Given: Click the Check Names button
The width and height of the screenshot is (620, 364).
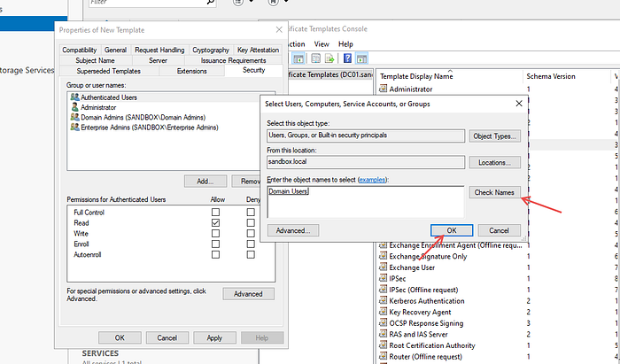Looking at the screenshot, I should 494,192.
